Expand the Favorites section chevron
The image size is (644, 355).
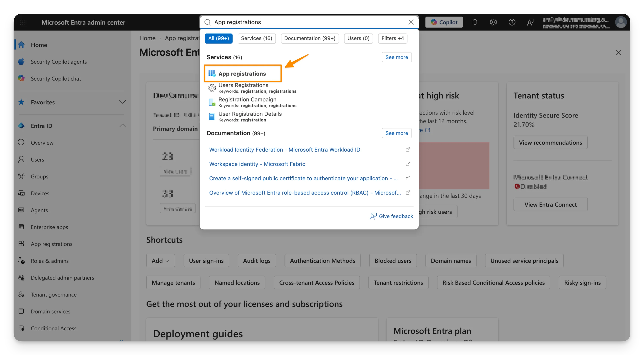(122, 102)
